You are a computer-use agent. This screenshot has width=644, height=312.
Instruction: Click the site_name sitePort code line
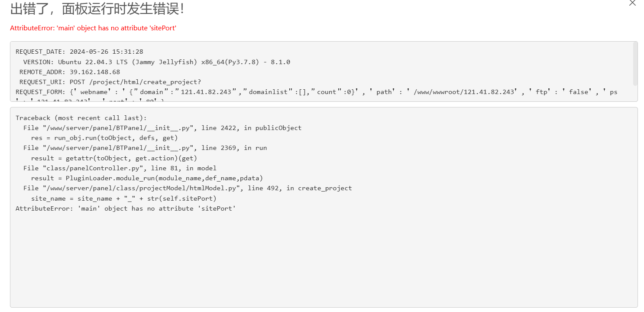[x=124, y=198]
